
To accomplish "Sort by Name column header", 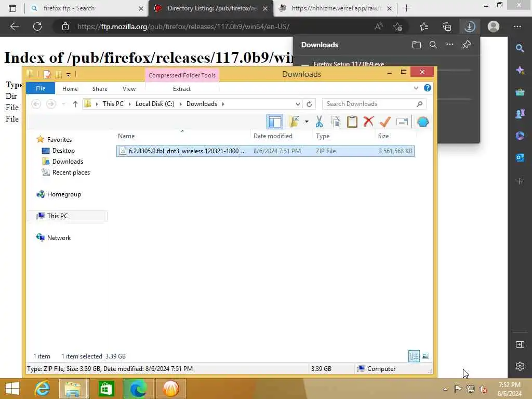I will [x=126, y=136].
